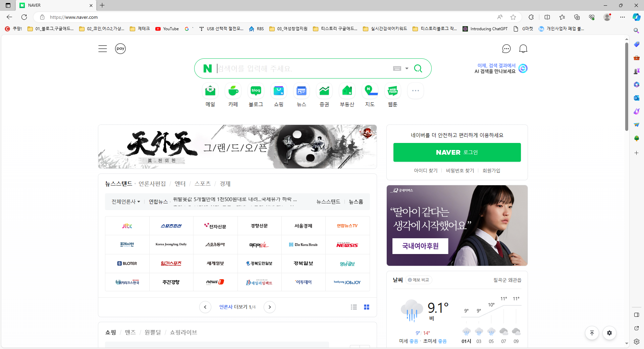This screenshot has width=644, height=349.
Task: Switch to the 경제 news tab
Action: point(225,184)
